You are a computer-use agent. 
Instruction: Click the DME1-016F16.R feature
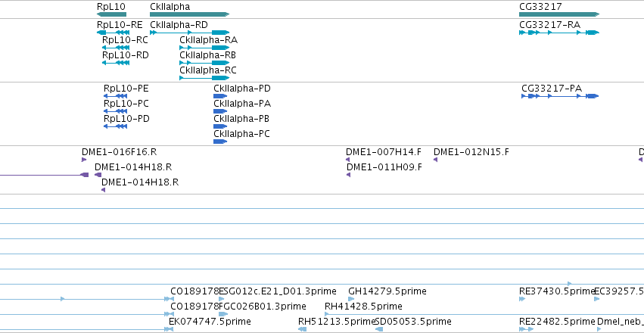click(x=84, y=160)
